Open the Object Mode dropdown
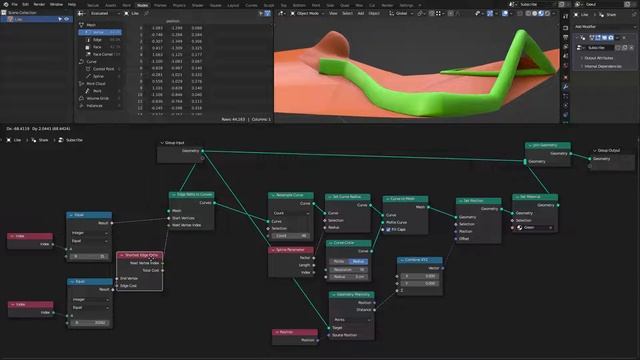The width and height of the screenshot is (640, 360). pyautogui.click(x=307, y=13)
